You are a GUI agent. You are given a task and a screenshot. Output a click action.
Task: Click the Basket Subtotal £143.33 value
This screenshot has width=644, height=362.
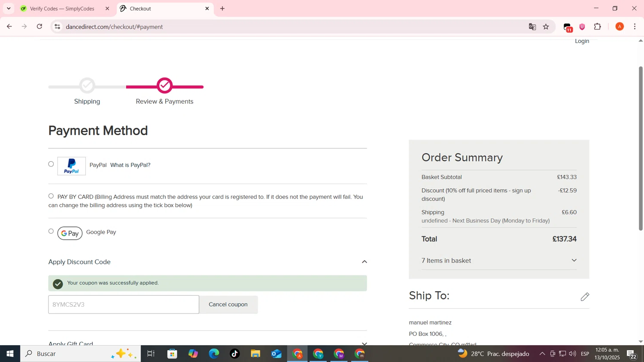click(x=567, y=177)
